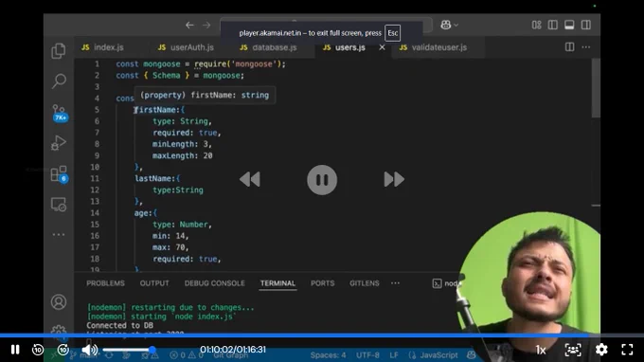Open the PROBLEMS panel tab

pos(105,283)
